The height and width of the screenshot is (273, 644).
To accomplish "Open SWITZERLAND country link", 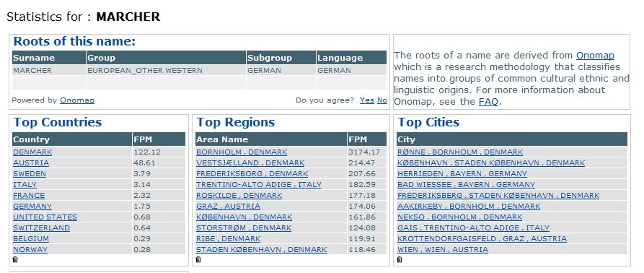I will 42,227.
